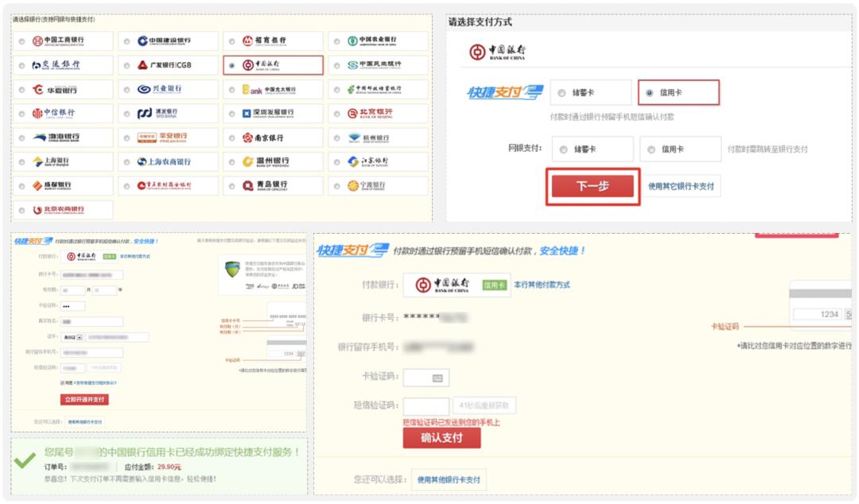Click the 北京银行 logo

pos(370,114)
